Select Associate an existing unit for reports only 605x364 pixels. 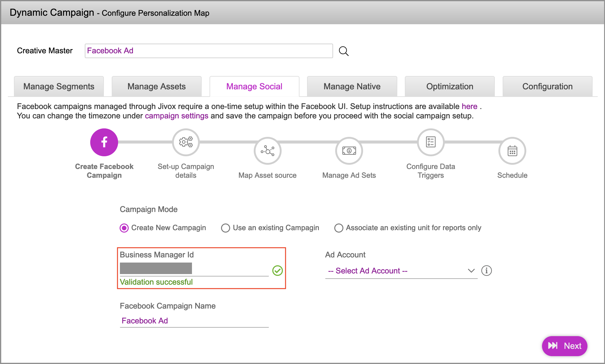coord(339,228)
